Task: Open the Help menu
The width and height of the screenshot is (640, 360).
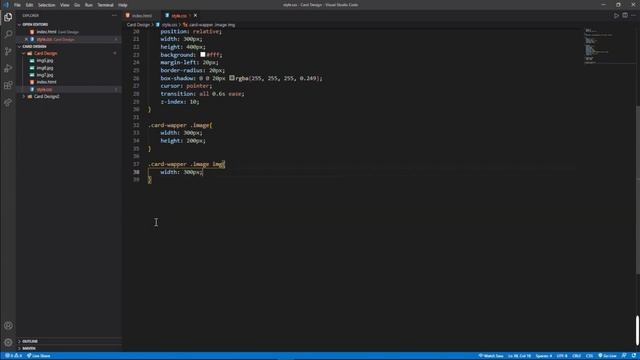Action: click(x=122, y=5)
